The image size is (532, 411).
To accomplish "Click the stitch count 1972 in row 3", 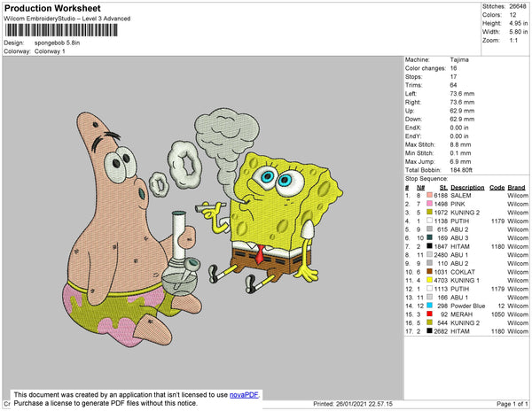I will (441, 213).
